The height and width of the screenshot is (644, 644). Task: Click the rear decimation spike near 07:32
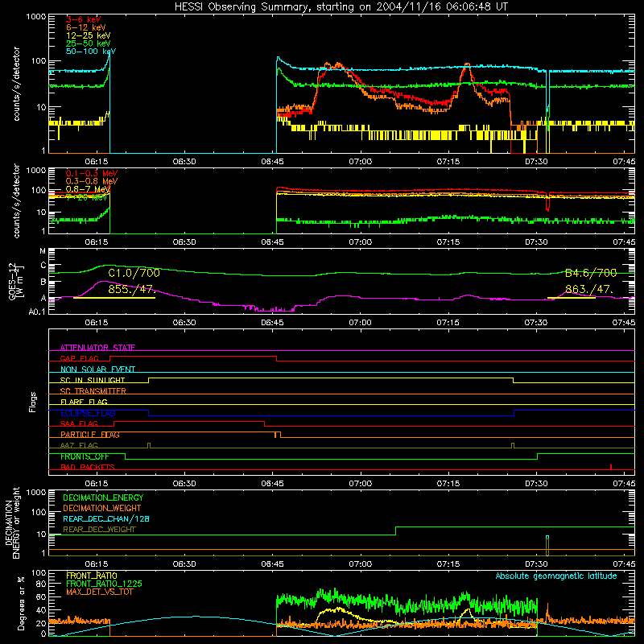pyautogui.click(x=547, y=546)
